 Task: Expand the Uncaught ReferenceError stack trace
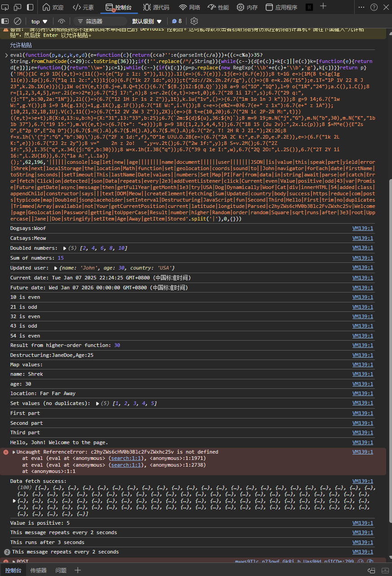coord(13,452)
